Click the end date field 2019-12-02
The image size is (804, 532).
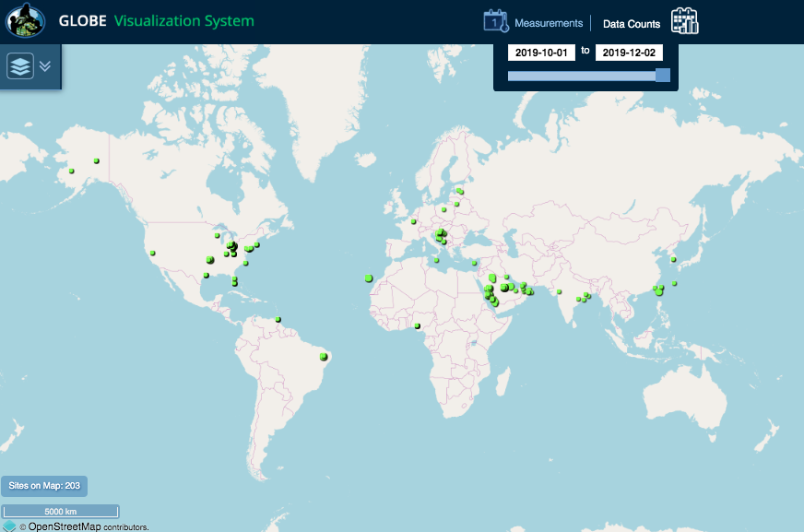click(x=630, y=53)
